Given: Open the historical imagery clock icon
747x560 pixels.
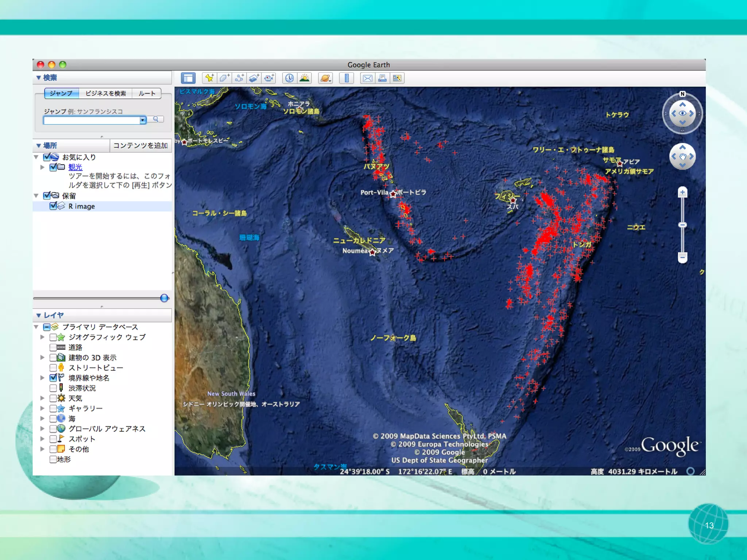Looking at the screenshot, I should point(289,78).
